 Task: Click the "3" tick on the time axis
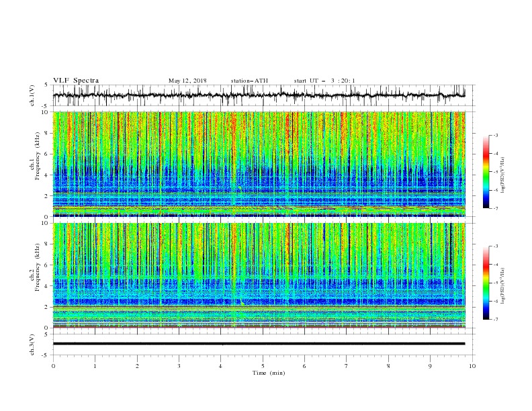click(179, 366)
